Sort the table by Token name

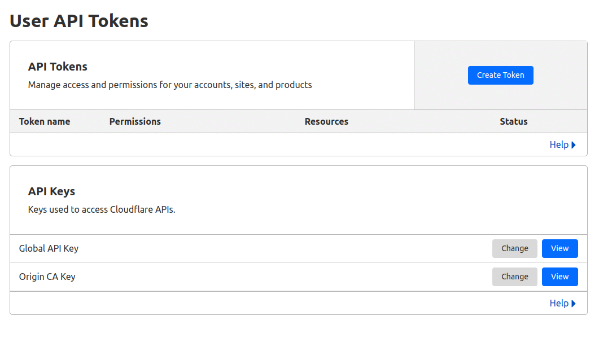[x=45, y=121]
